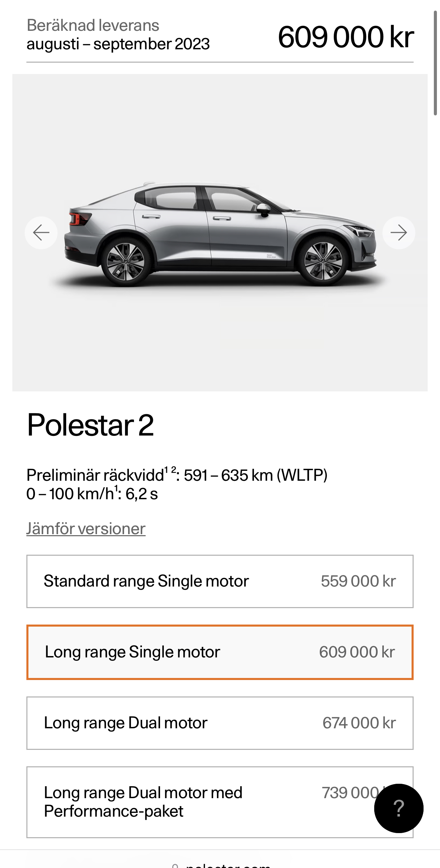
Task: Tap the lock icon beside polestar.com
Action: (x=175, y=866)
